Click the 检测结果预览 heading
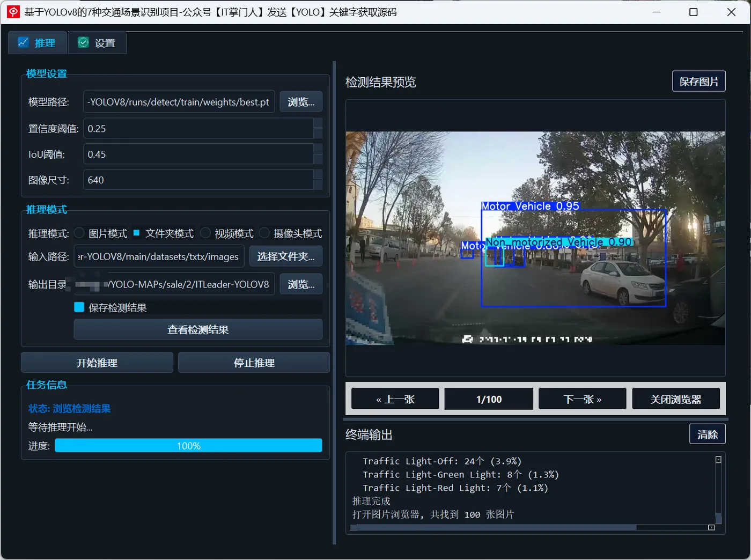 click(381, 82)
